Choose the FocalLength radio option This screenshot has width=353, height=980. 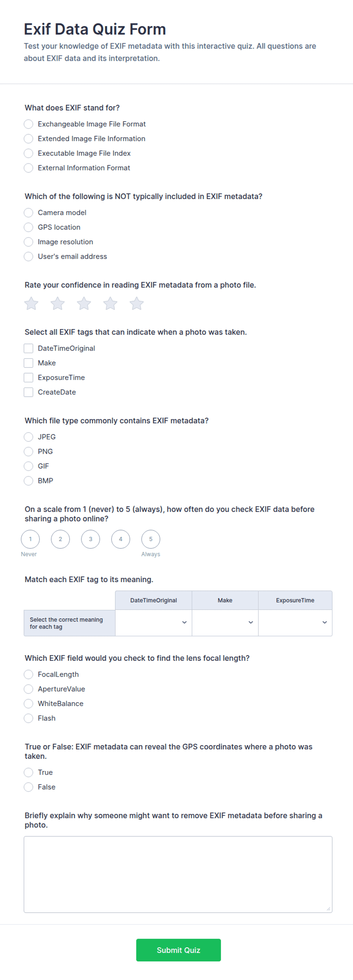coord(28,674)
